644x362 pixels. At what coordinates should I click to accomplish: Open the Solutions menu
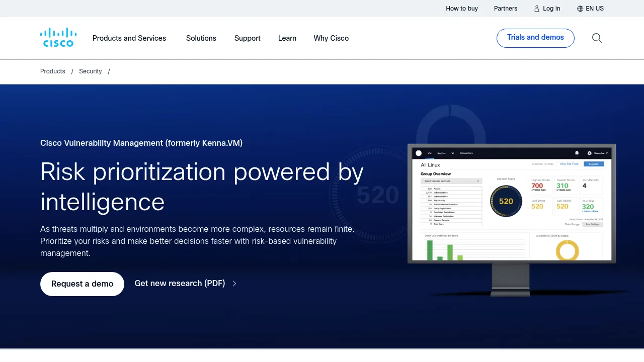coord(201,38)
